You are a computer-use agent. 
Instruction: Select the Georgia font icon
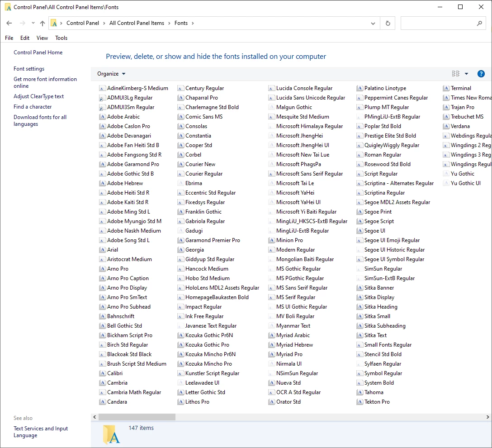click(x=180, y=250)
